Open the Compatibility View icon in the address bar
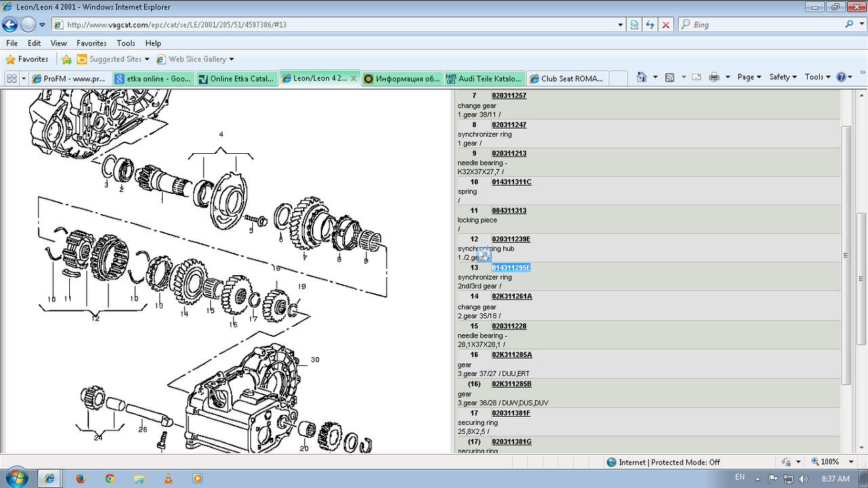This screenshot has width=868, height=488. click(635, 24)
